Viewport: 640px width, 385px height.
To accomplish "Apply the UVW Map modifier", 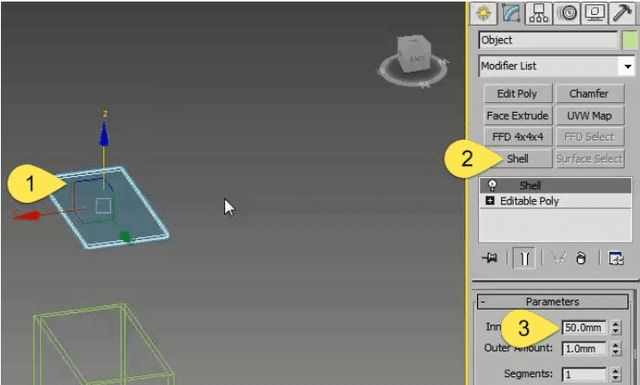I will click(589, 116).
